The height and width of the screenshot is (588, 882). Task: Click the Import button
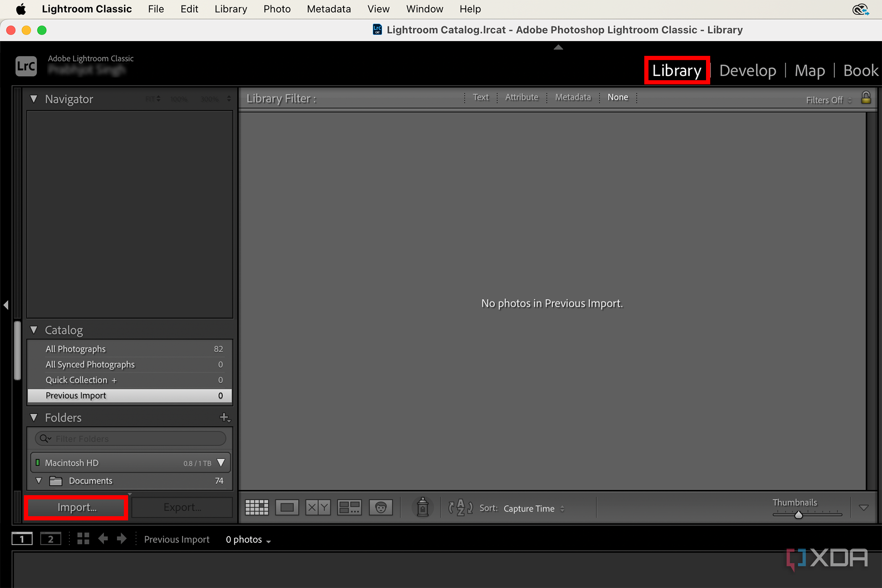(x=76, y=507)
